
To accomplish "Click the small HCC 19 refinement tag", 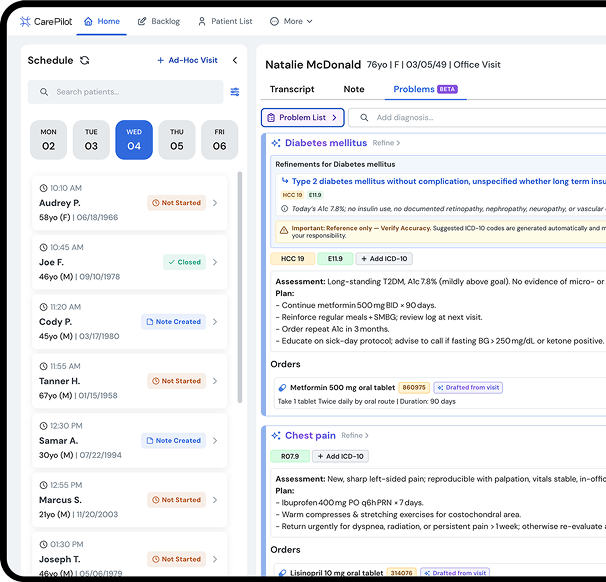I will pyautogui.click(x=293, y=195).
